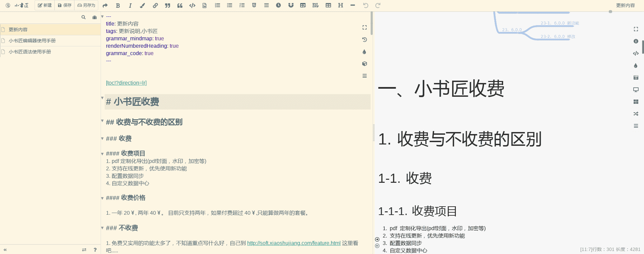View preview HTML source code icon
The image size is (644, 254).
[x=636, y=53]
